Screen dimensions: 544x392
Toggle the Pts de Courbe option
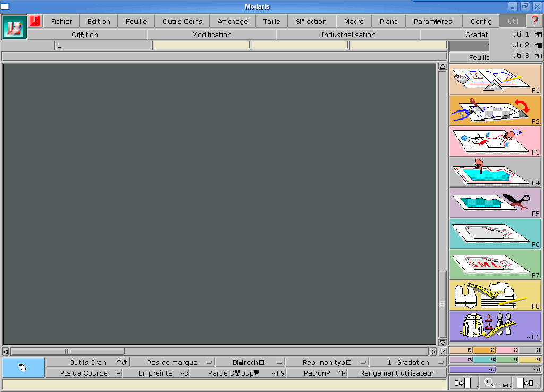tap(84, 373)
